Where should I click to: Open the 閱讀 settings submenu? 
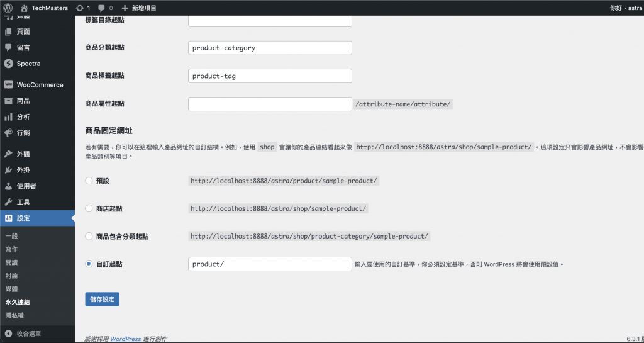click(12, 262)
